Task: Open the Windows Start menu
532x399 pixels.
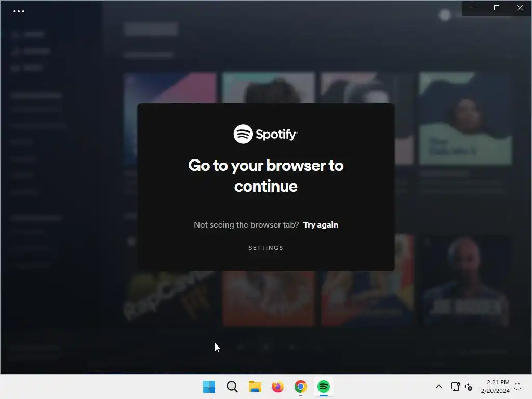Action: (209, 387)
